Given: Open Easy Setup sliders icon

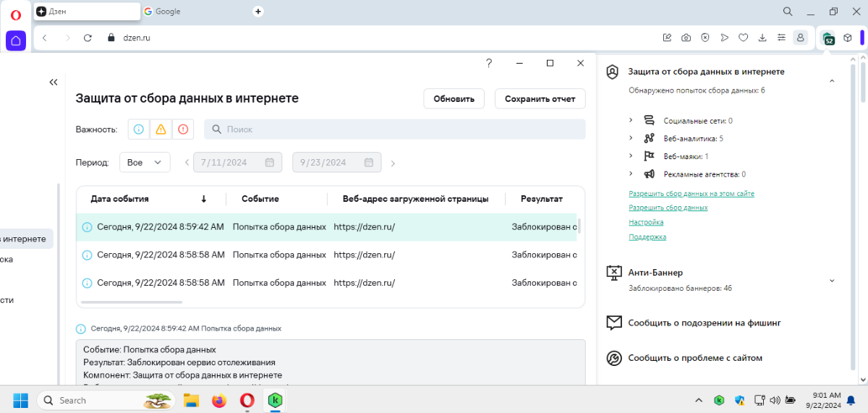Looking at the screenshot, I should 781,38.
